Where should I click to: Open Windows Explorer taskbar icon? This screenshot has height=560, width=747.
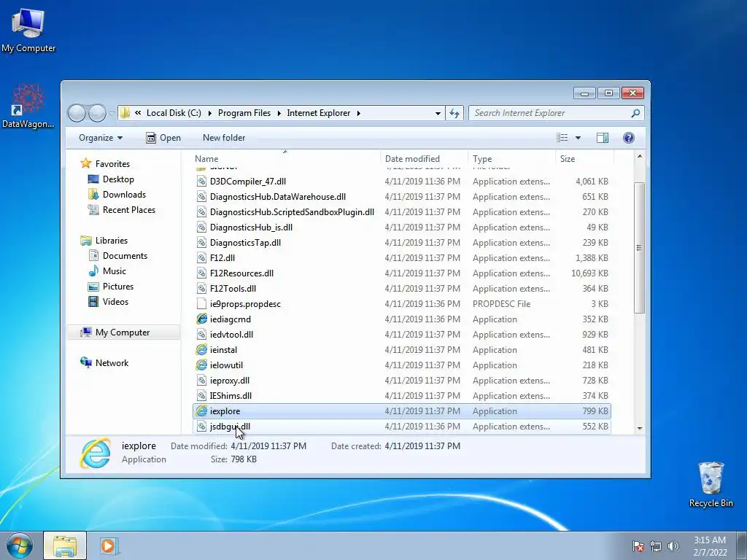tap(65, 545)
